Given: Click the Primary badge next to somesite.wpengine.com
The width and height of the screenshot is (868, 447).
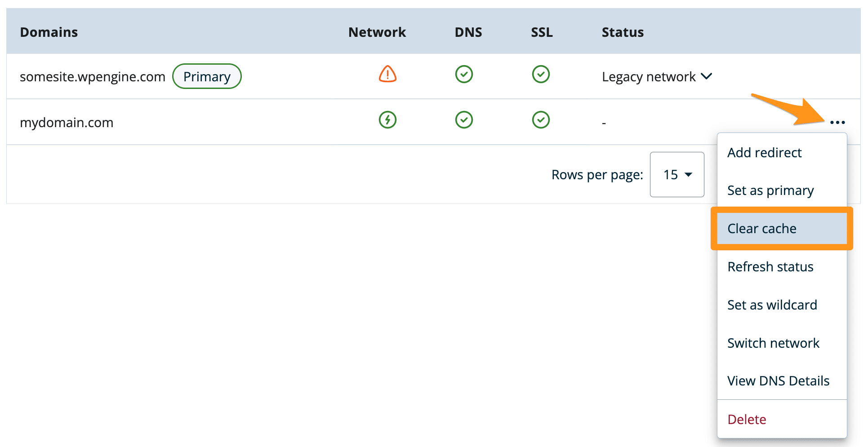Looking at the screenshot, I should pyautogui.click(x=207, y=76).
